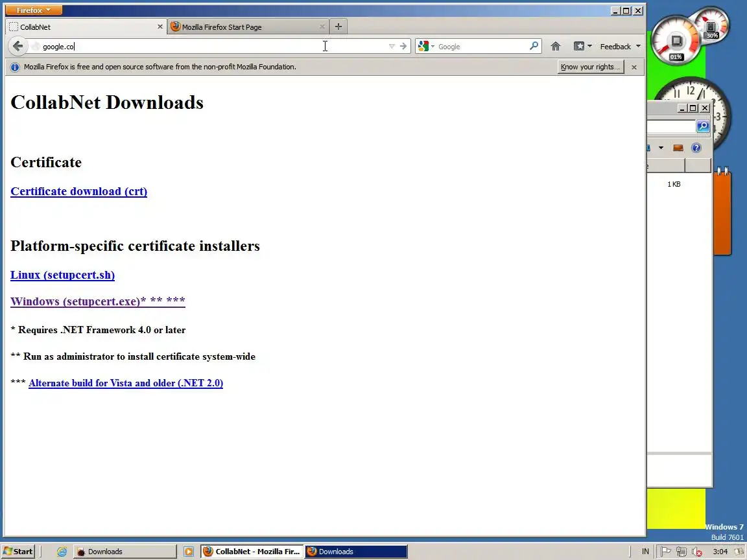Open the Google search engine selector
This screenshot has height=560, width=747.
point(426,46)
